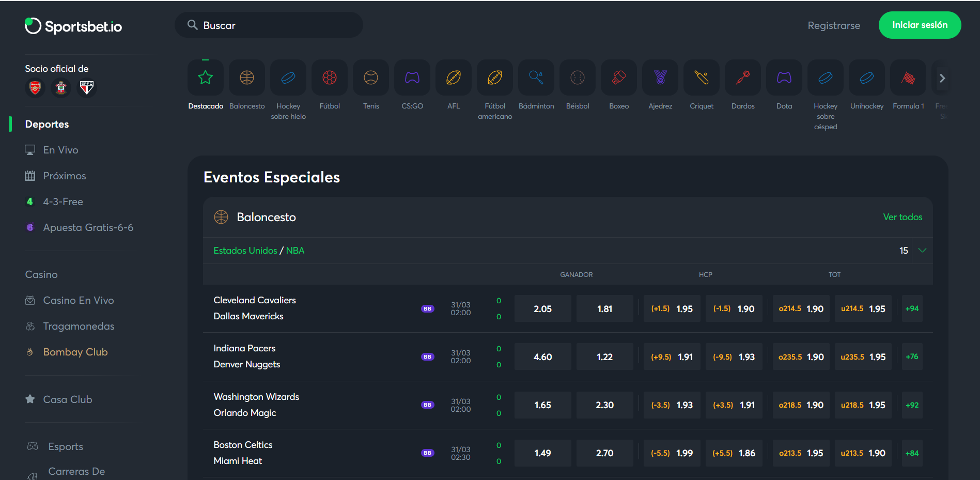Open the CS:GO esport icon
Viewport: 980px width, 480px height.
pos(412,78)
